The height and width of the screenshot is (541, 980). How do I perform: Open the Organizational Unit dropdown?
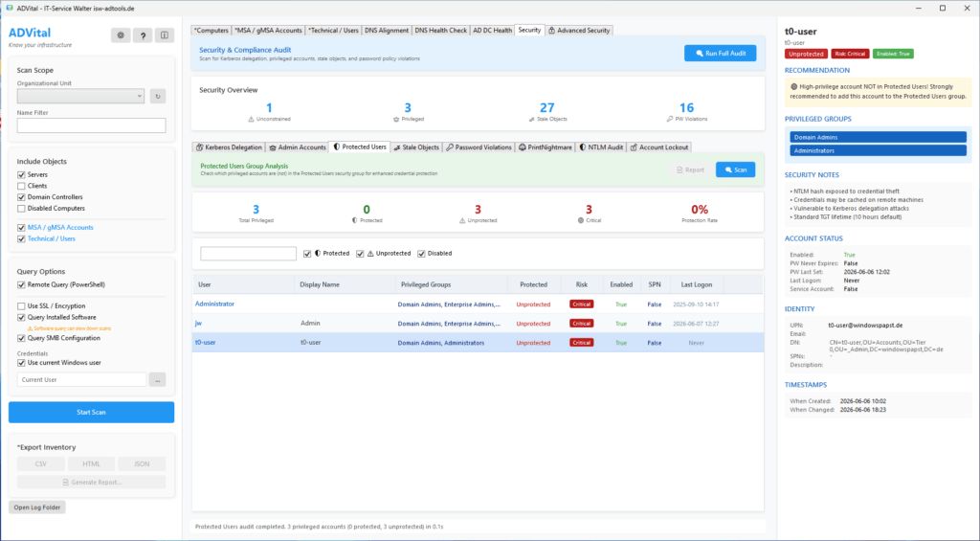tap(80, 97)
